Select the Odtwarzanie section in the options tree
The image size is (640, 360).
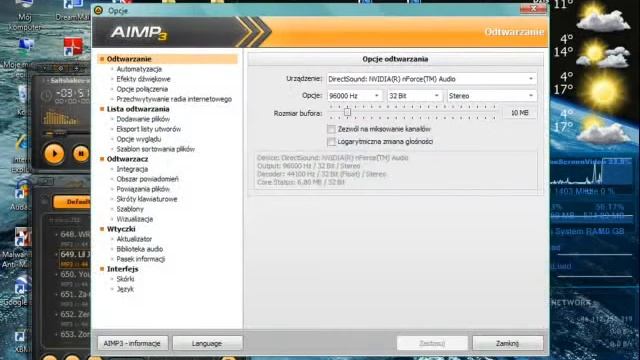(x=167, y=59)
